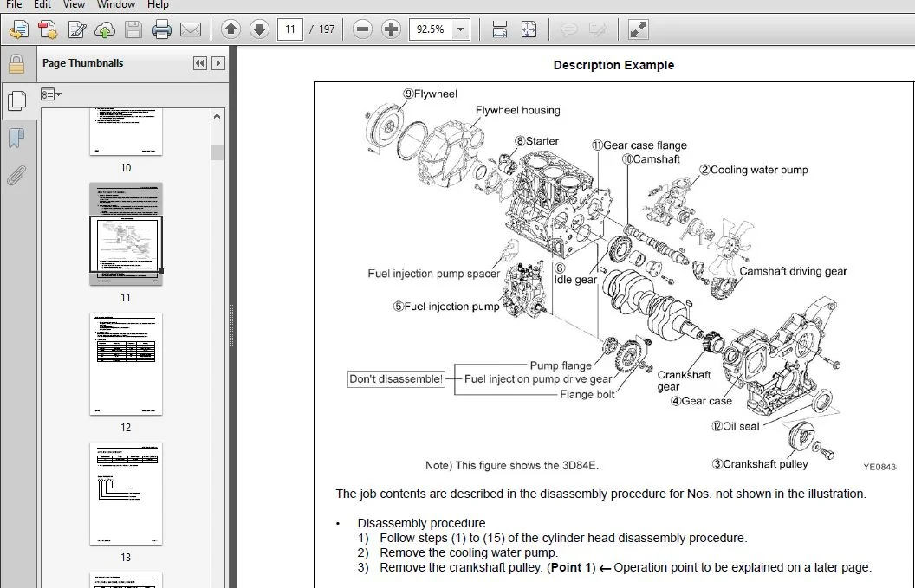Open the Window menu

(x=115, y=4)
